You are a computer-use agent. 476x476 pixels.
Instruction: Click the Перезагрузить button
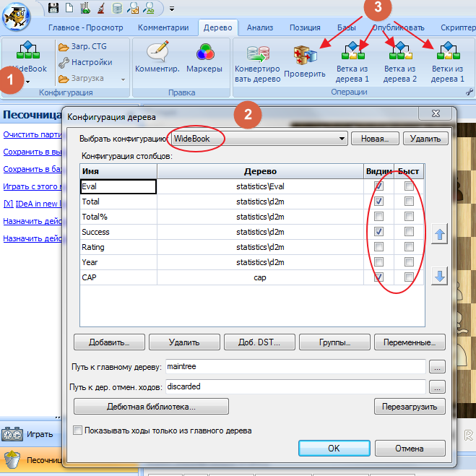coord(409,407)
